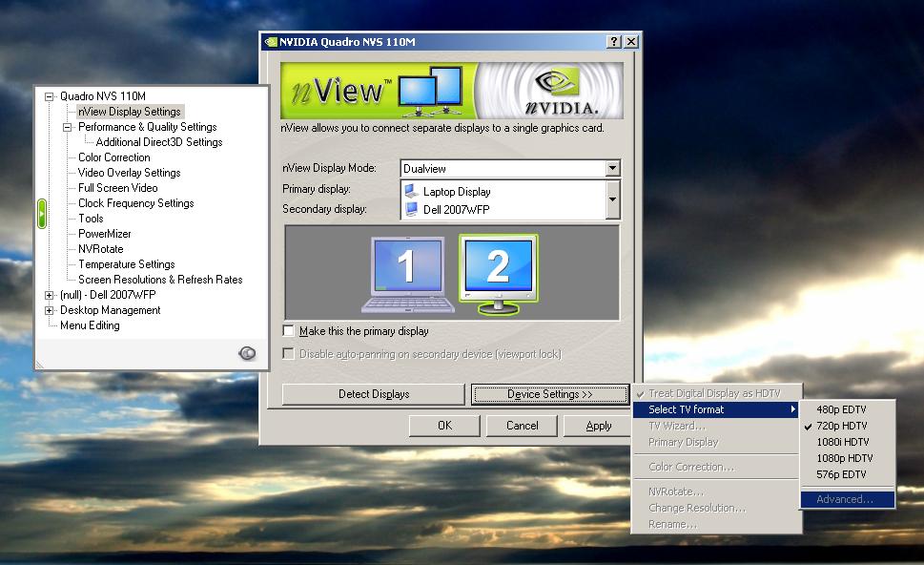Open NVRotate tree item
Image resolution: width=924 pixels, height=565 pixels.
[101, 249]
